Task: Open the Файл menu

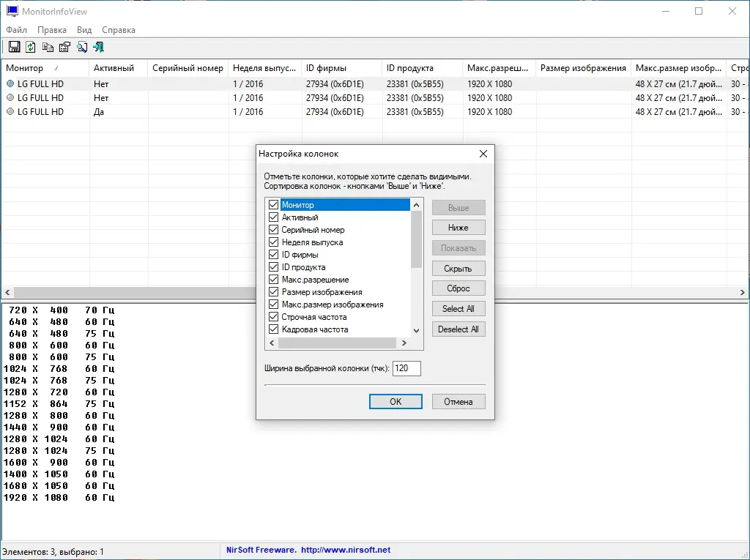Action: 16,30
